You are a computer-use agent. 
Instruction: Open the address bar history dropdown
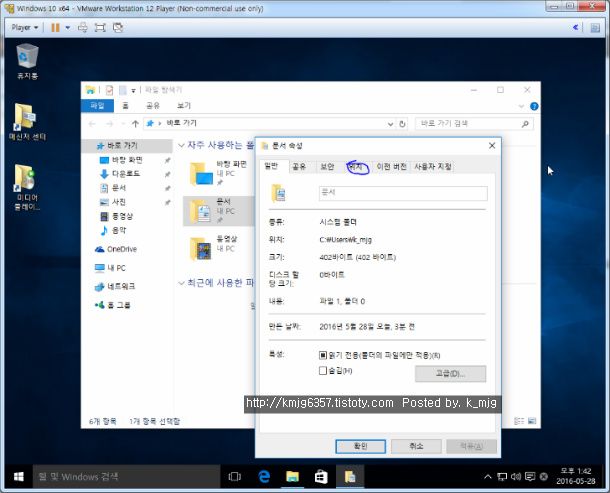(390, 124)
